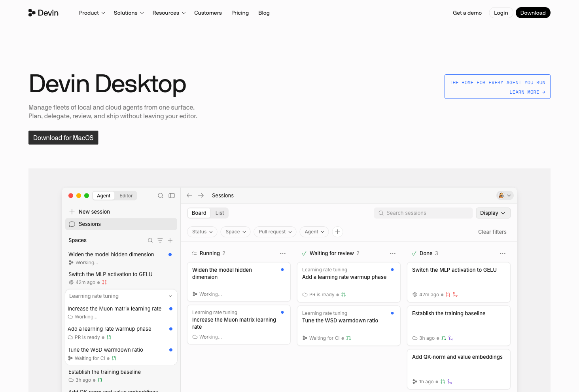Add a space with the Spaces plus icon
This screenshot has width=579, height=392.
pos(170,240)
